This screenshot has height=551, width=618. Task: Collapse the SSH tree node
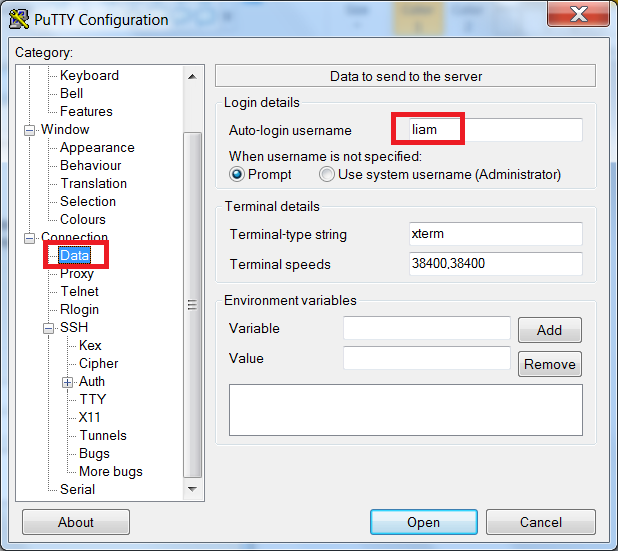[x=48, y=328]
